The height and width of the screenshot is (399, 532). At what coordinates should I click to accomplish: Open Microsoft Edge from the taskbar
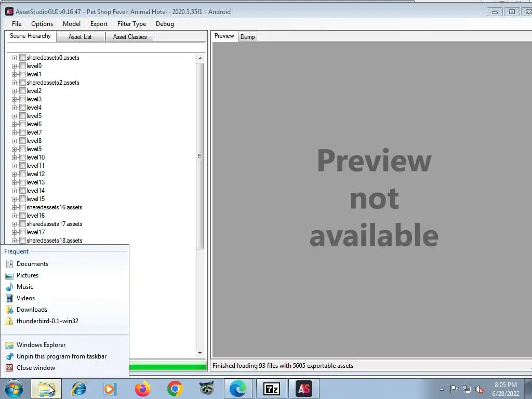[238, 389]
